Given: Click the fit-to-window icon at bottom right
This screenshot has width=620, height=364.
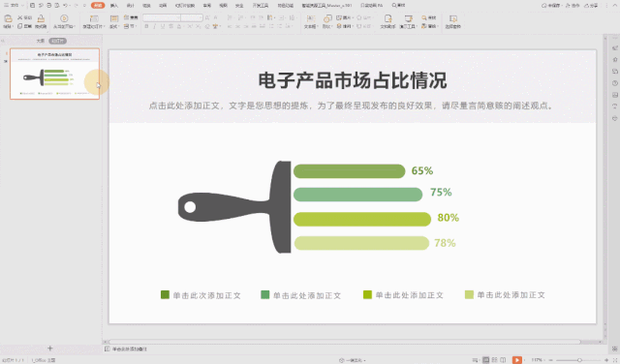Looking at the screenshot, I should [615, 360].
